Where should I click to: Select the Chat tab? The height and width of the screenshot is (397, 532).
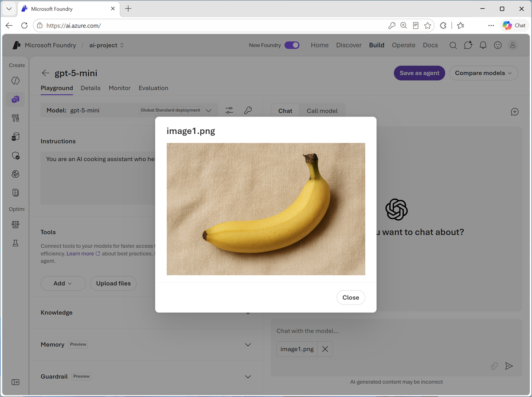(285, 111)
